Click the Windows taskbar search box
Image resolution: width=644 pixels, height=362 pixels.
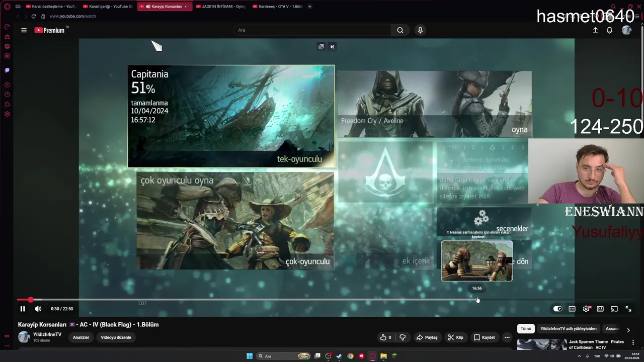(x=284, y=356)
